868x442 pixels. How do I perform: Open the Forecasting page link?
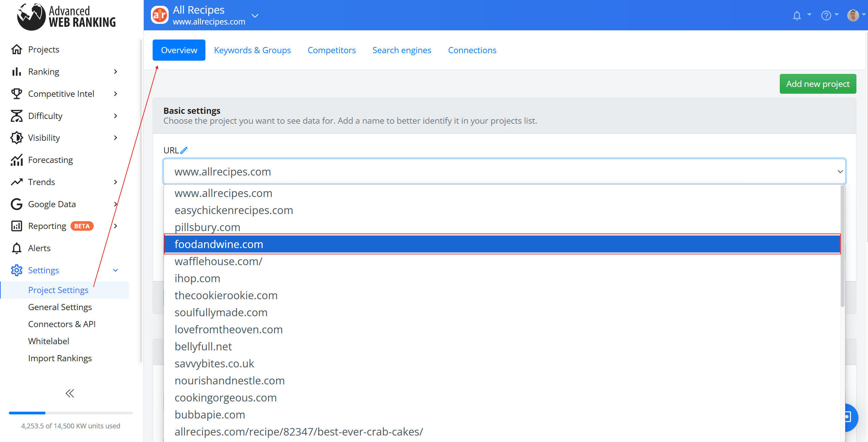click(50, 160)
